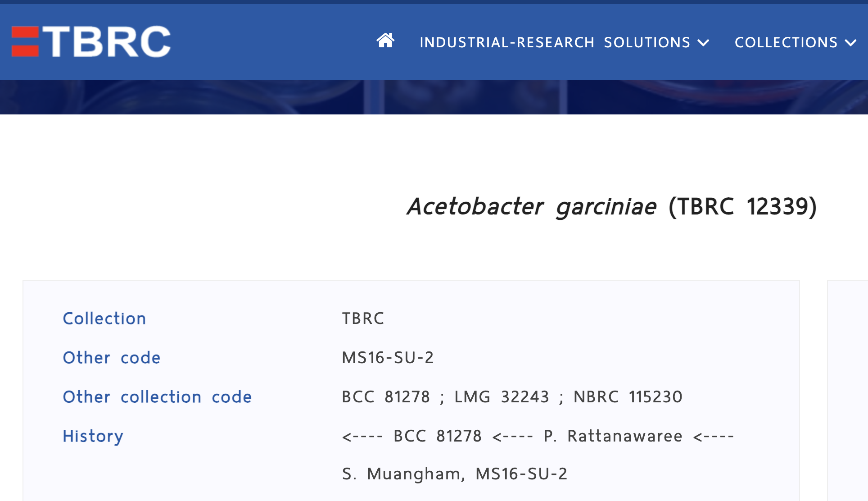Click the home icon in navigation bar

[385, 41]
